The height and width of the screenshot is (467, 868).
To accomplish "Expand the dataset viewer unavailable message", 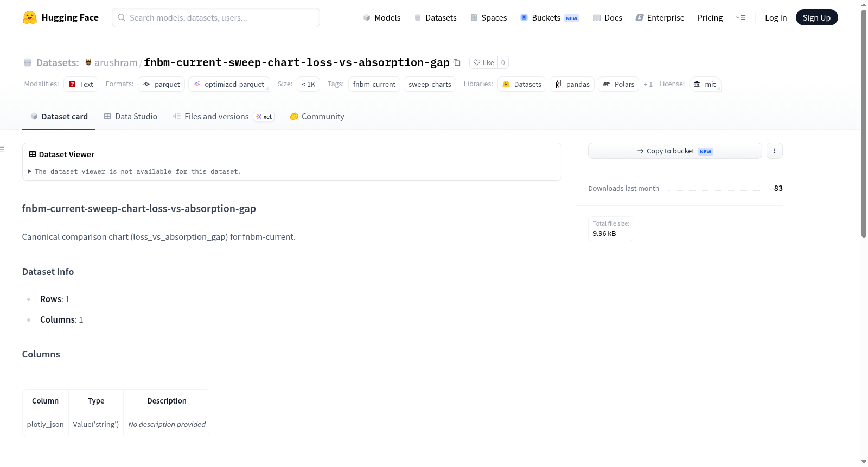I will (135, 171).
